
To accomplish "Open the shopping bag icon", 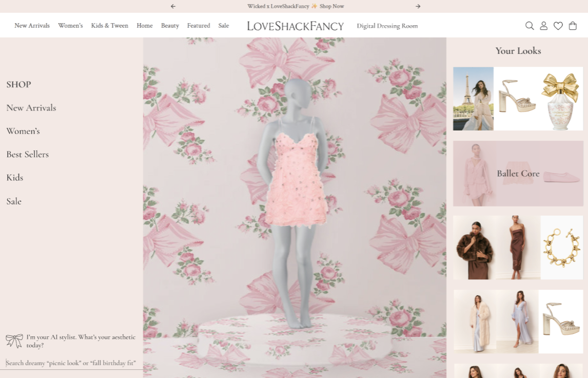I will (x=573, y=26).
